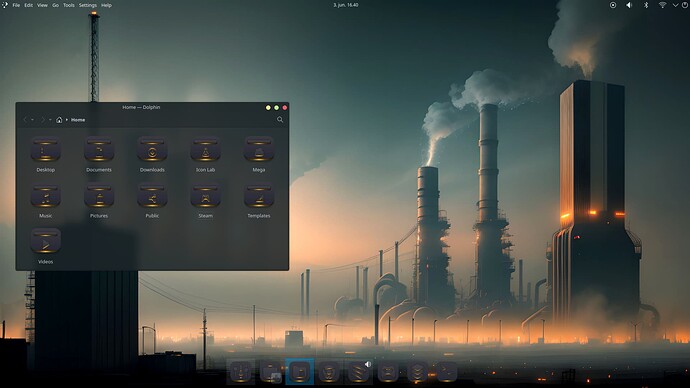The width and height of the screenshot is (690, 388).
Task: Open the terminal prompt icon in dock
Action: pyautogui.click(x=446, y=372)
